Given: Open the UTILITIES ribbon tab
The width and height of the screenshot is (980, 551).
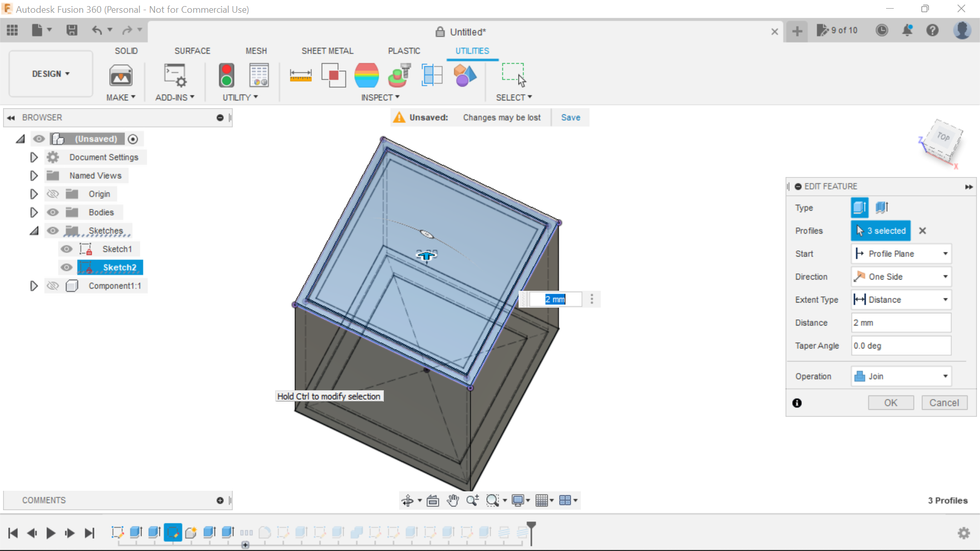Looking at the screenshot, I should tap(472, 51).
